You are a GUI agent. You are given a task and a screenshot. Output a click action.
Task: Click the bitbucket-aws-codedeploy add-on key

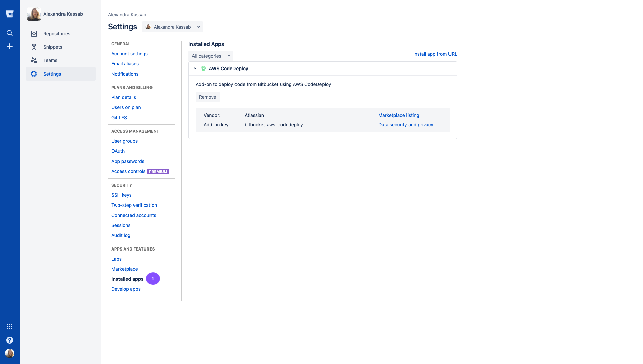tap(273, 125)
